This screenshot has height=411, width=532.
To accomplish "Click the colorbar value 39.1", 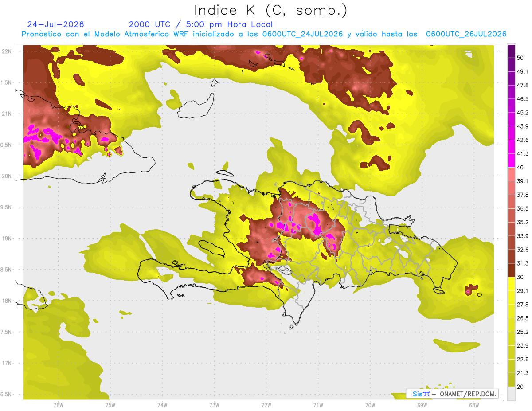I will (523, 181).
